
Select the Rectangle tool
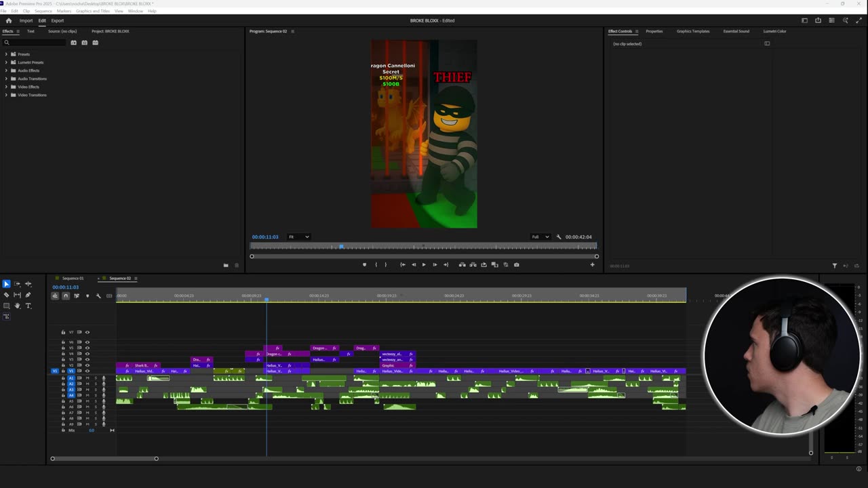coord(7,306)
